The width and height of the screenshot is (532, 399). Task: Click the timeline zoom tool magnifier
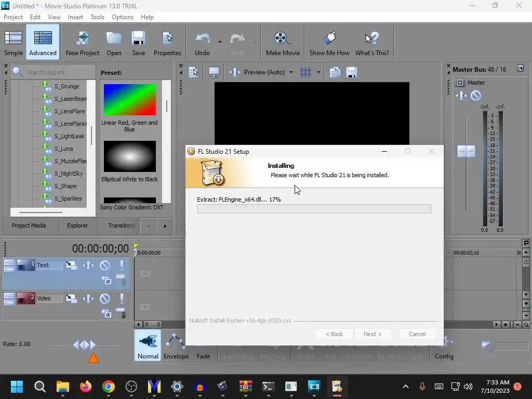click(526, 325)
